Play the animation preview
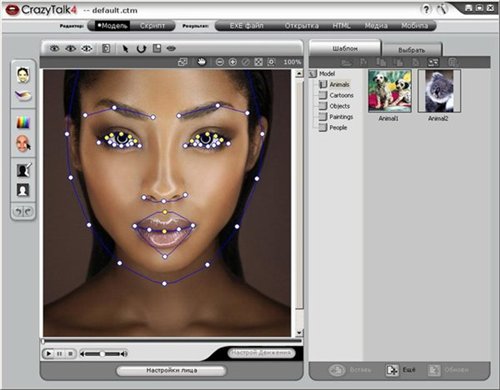 point(49,353)
